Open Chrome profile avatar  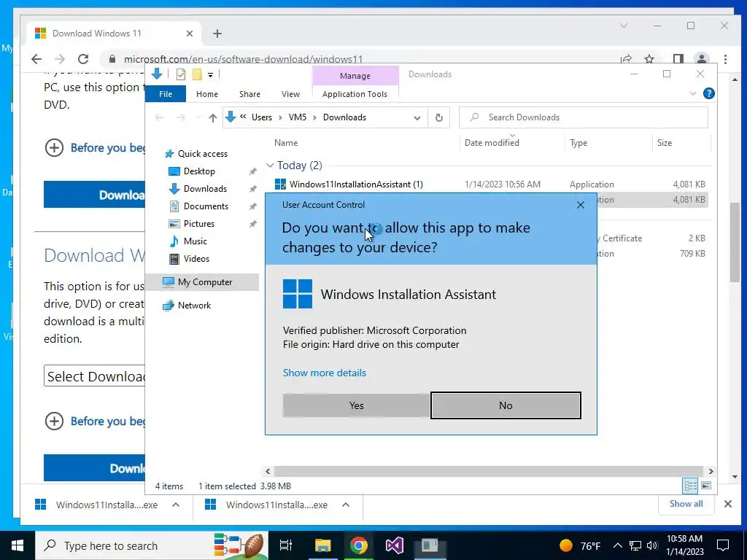pos(701,59)
